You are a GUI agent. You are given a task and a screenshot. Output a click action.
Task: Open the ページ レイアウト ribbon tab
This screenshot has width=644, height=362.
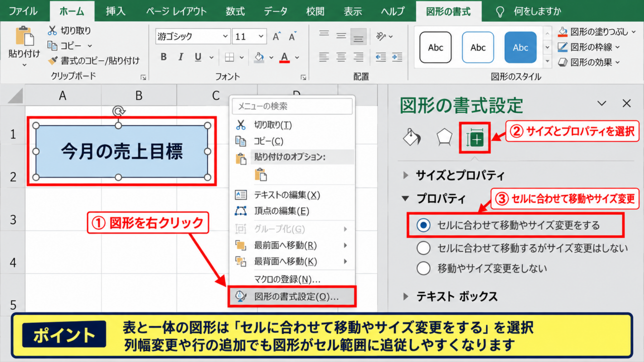177,11
